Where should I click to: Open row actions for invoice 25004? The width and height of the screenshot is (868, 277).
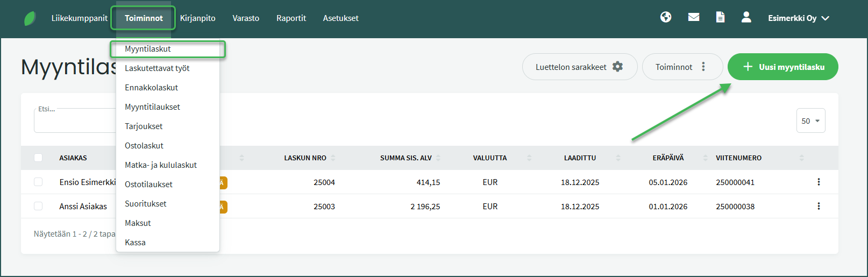(x=819, y=182)
